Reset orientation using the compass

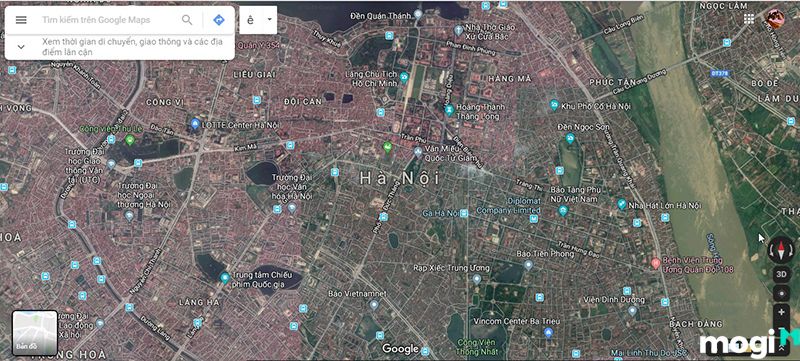(781, 250)
